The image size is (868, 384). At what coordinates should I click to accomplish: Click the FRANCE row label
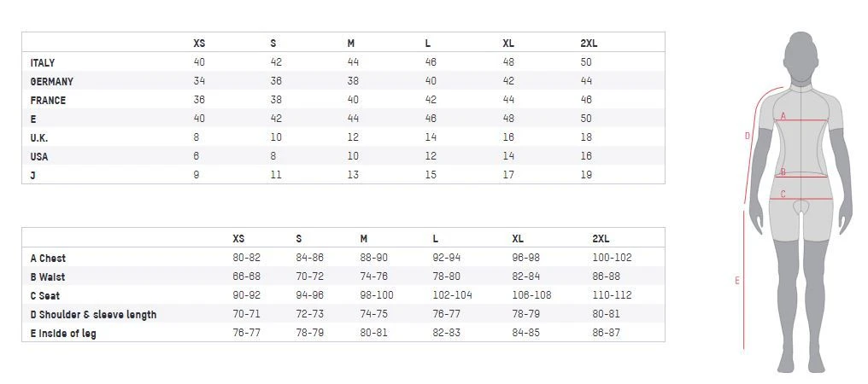point(48,101)
